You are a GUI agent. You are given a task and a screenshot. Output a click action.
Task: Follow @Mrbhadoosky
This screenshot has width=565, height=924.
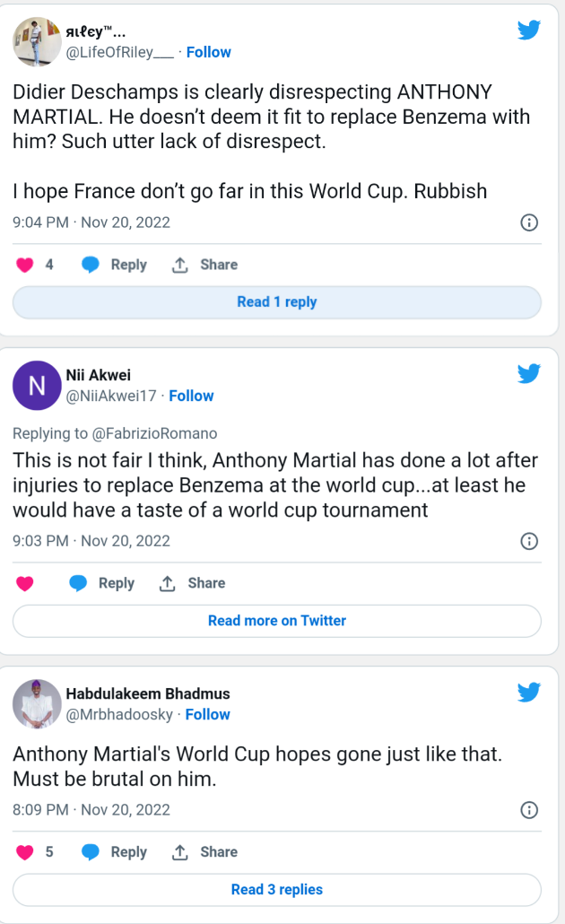point(207,714)
